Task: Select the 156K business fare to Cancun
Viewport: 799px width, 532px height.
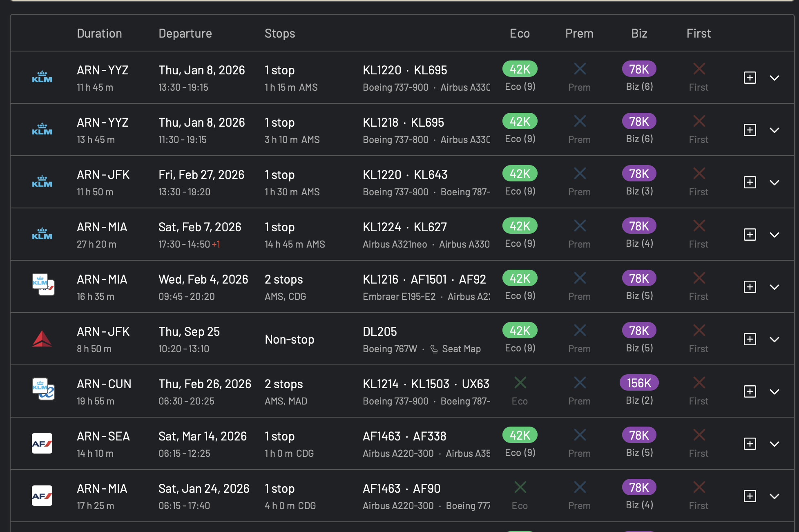Action: (639, 383)
